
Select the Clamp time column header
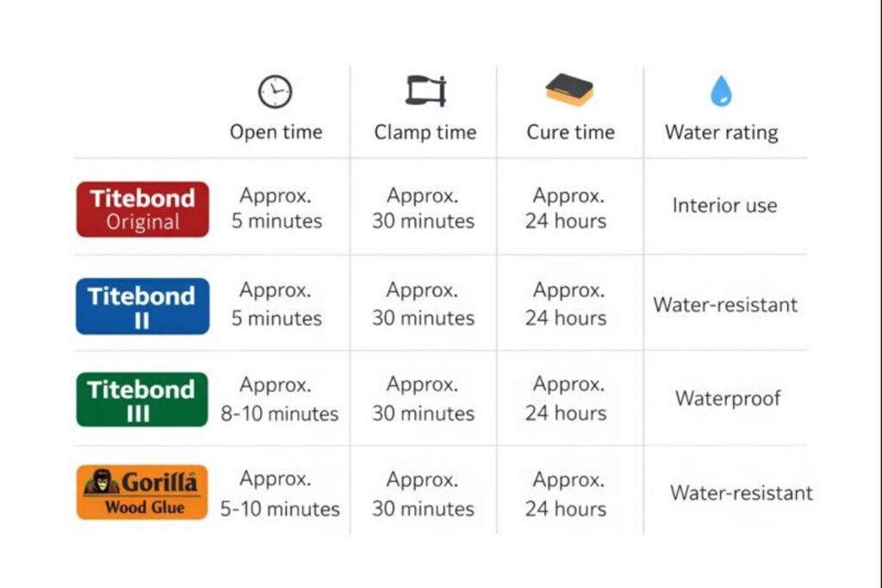click(425, 133)
